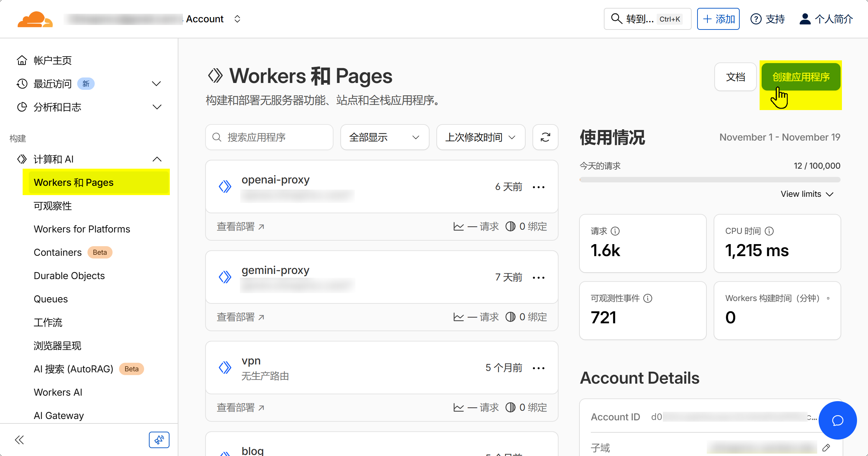Click the announcements megaphone icon in sidebar
This screenshot has height=456, width=868.
click(x=159, y=440)
